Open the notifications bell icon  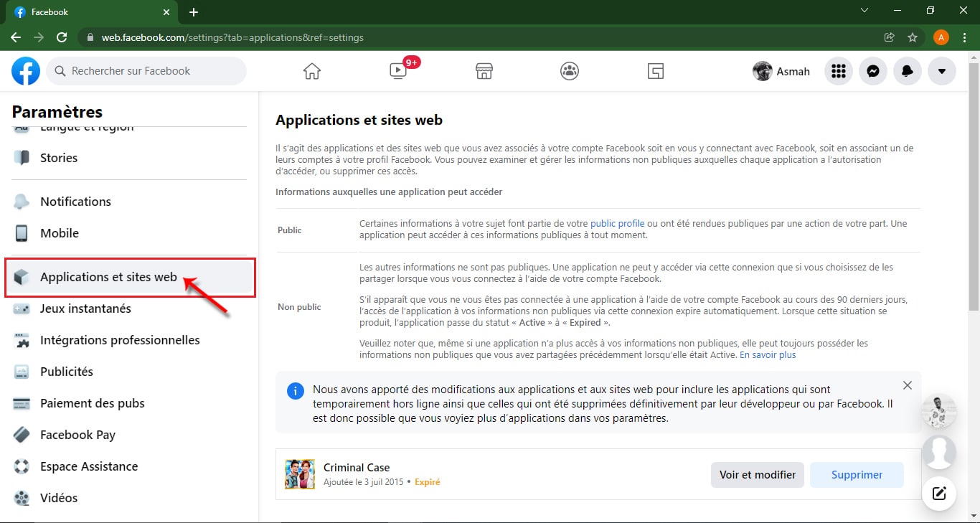[908, 71]
